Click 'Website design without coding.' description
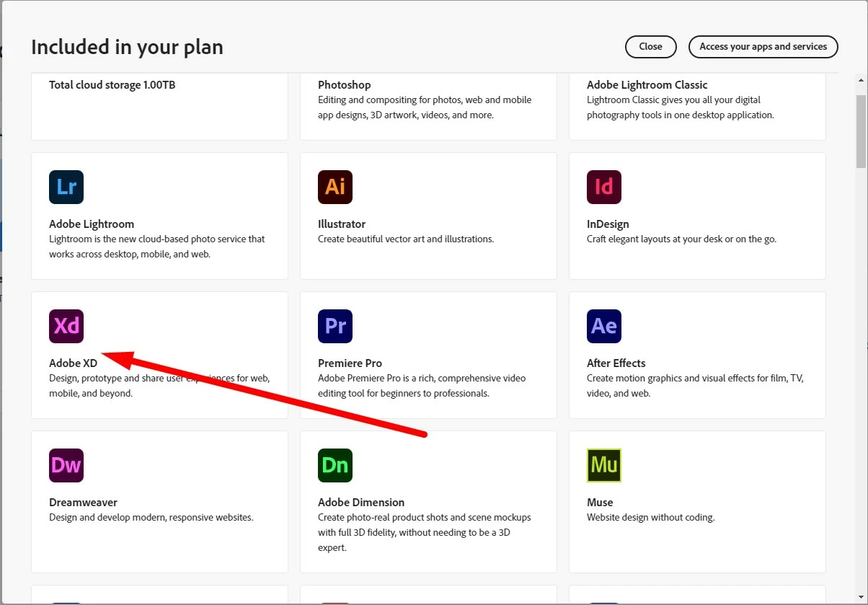 (651, 518)
